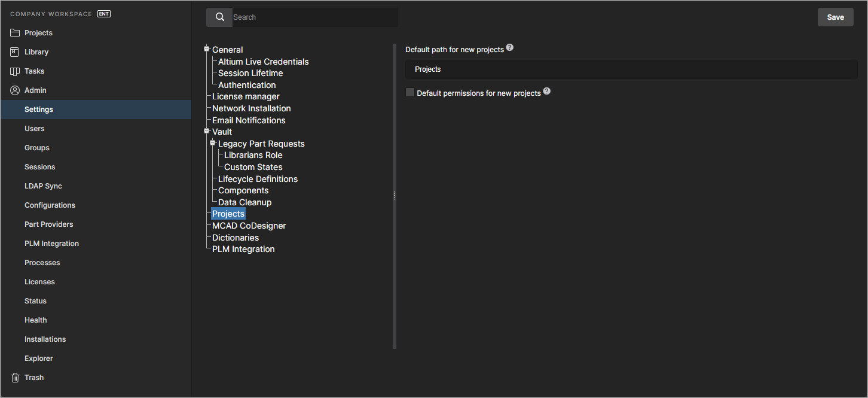Collapse the General tree node
868x398 pixels.
(206, 49)
